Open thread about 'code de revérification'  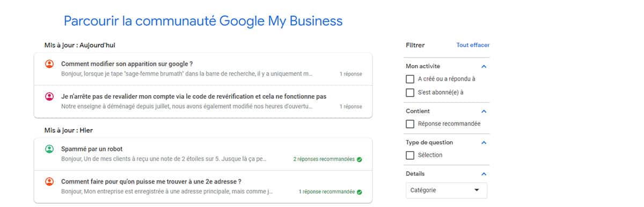[203, 101]
